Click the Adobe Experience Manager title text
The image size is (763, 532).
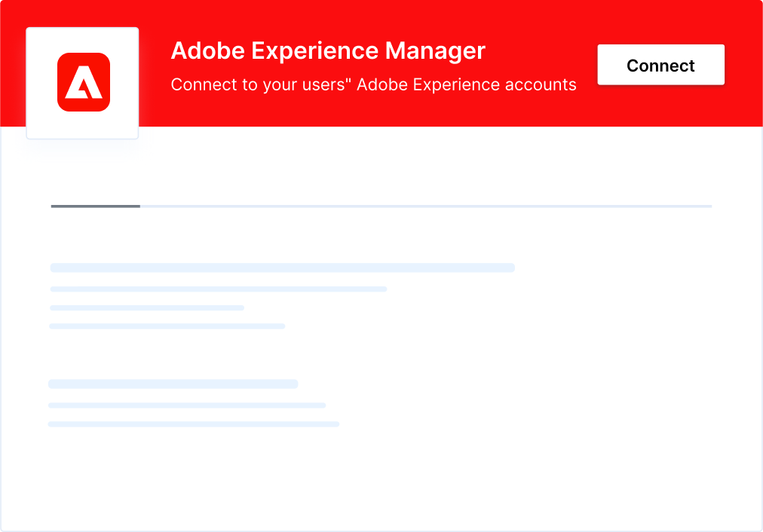tap(328, 51)
